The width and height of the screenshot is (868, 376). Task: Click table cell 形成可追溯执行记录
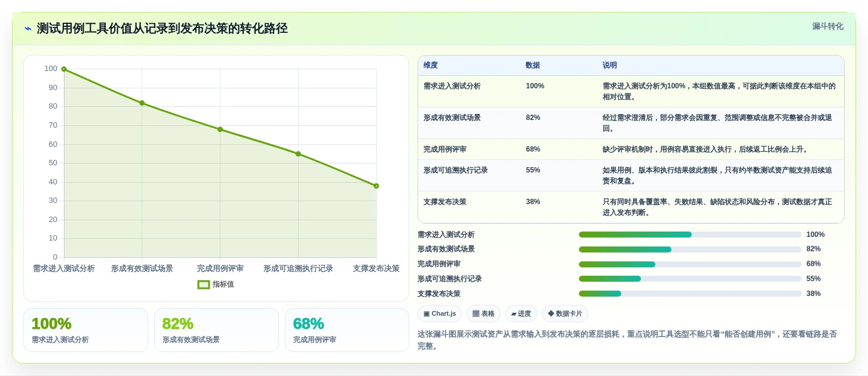point(456,170)
